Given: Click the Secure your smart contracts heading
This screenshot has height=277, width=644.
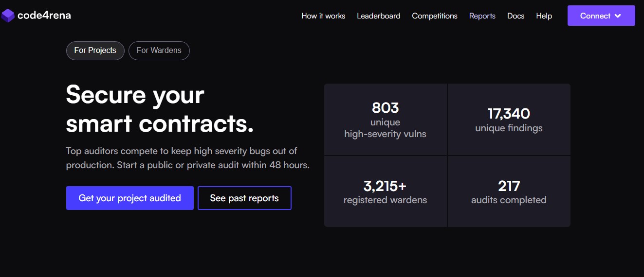Looking at the screenshot, I should (x=160, y=109).
